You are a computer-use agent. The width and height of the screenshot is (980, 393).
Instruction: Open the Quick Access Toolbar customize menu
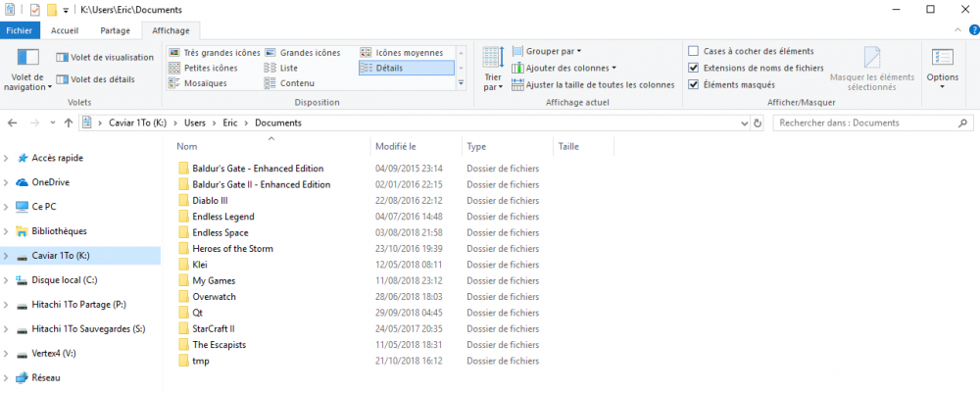(x=66, y=10)
